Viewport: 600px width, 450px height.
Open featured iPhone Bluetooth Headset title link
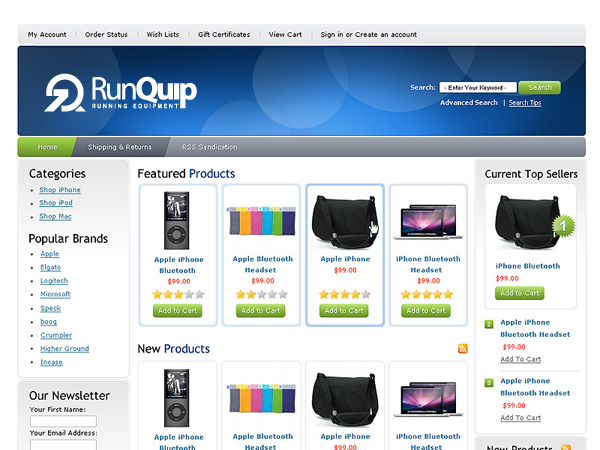pyautogui.click(x=428, y=264)
